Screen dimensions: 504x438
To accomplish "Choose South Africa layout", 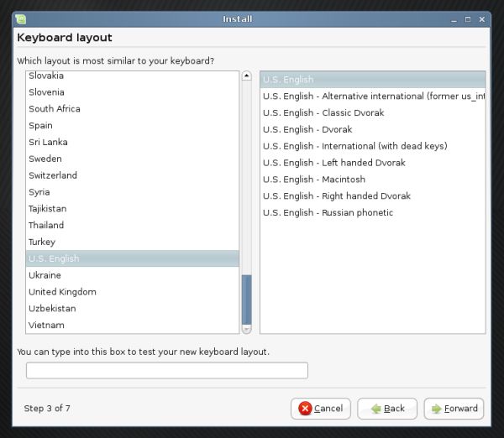I will point(132,109).
